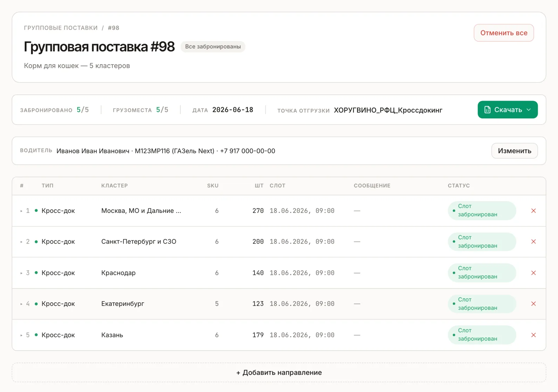Click Слот забронирован badge in Санкт-Петербург row
The image size is (558, 392).
(x=482, y=241)
